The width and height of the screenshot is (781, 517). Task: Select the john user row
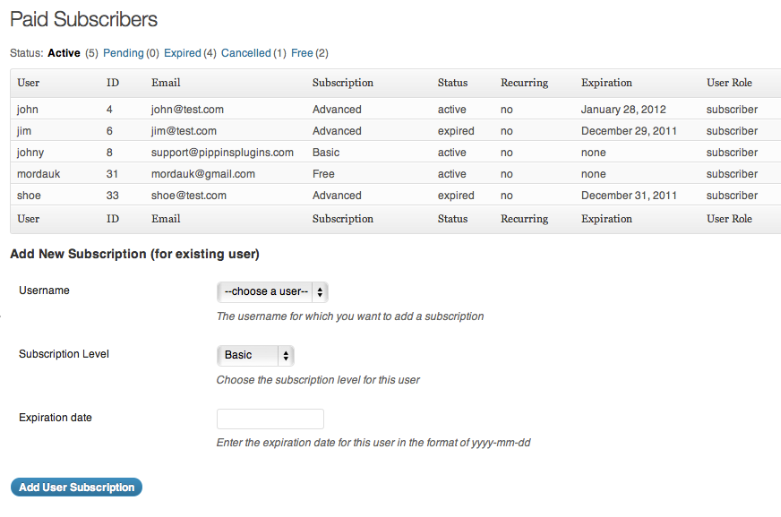coord(395,109)
